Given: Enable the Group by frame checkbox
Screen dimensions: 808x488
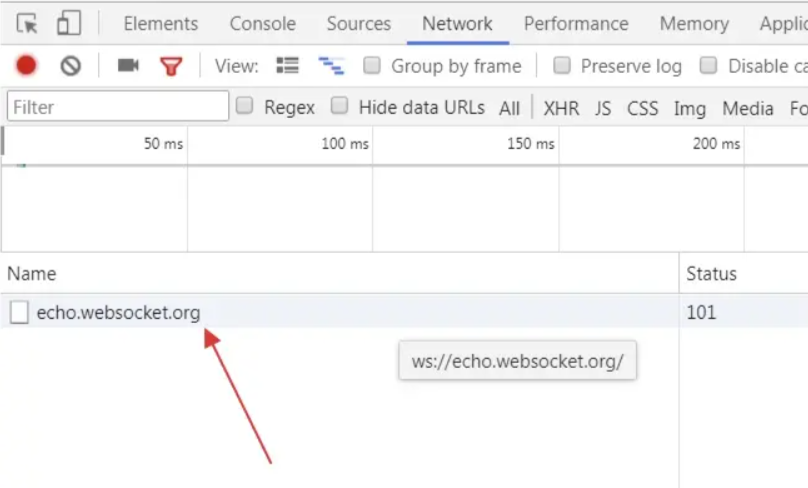Looking at the screenshot, I should click(x=372, y=65).
